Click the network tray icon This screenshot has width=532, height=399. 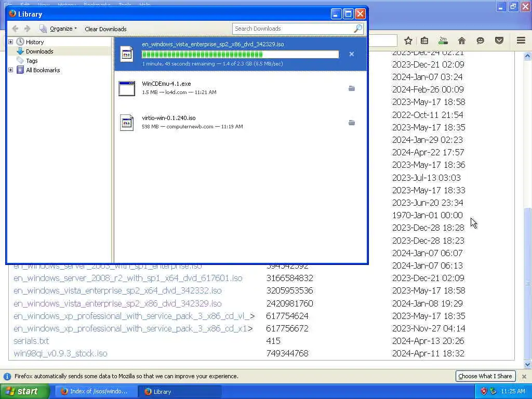(x=494, y=391)
